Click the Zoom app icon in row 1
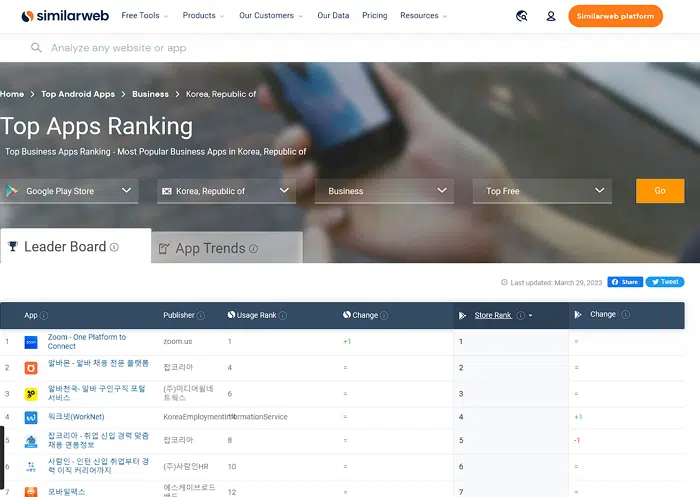This screenshot has height=497, width=700. point(31,342)
